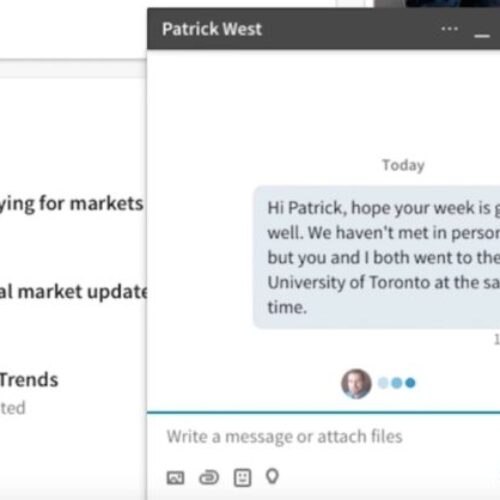Click the chat header bar
500x500 pixels.
click(323, 29)
